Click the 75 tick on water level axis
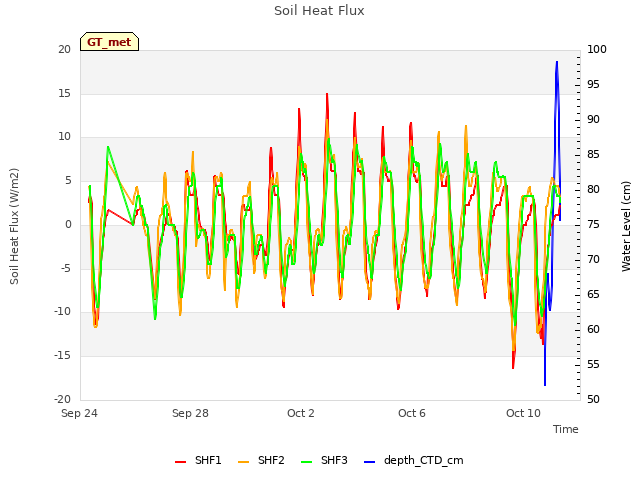Viewport: 640px width, 480px height. [x=593, y=224]
